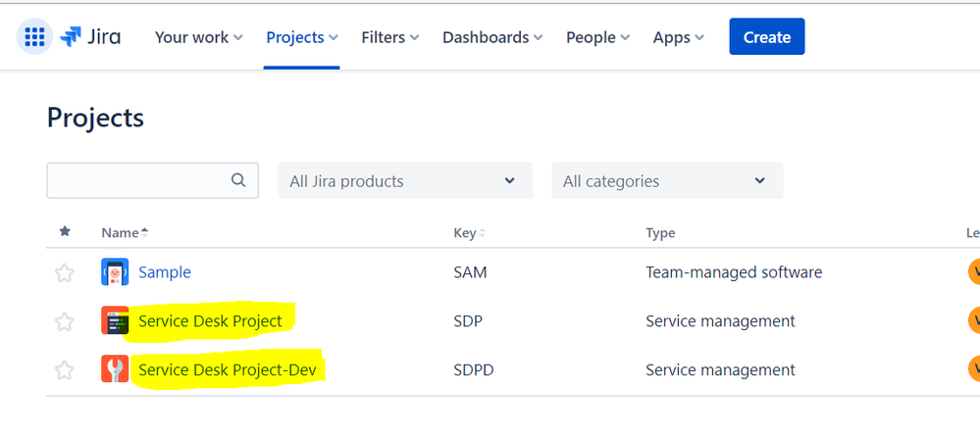Expand the All categories dropdown
The height and width of the screenshot is (438, 980).
[x=667, y=181]
